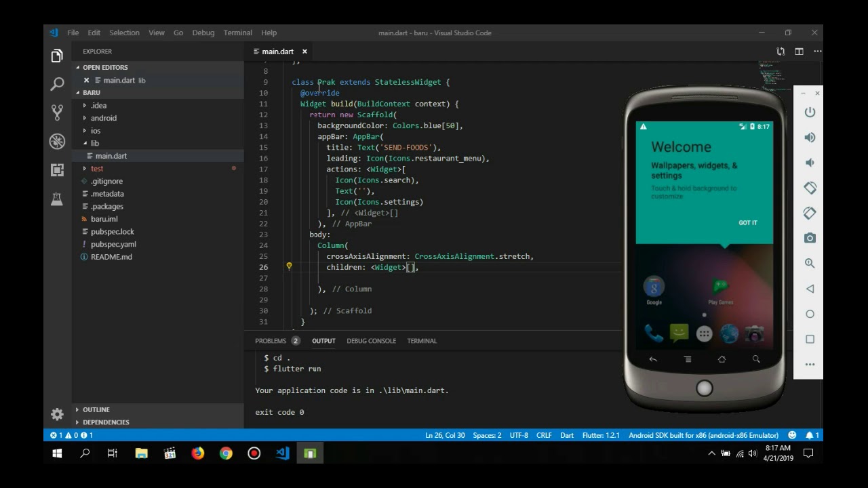Open the Windows Start menu

point(57,453)
